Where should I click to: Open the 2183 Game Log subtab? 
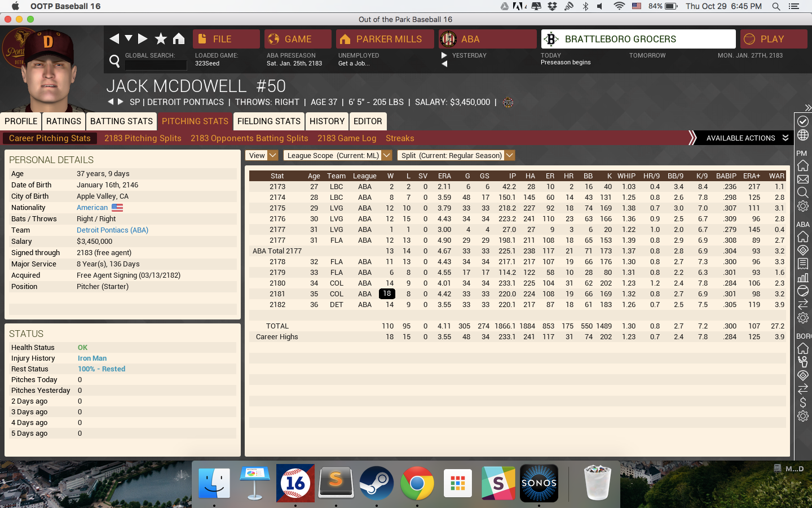347,138
